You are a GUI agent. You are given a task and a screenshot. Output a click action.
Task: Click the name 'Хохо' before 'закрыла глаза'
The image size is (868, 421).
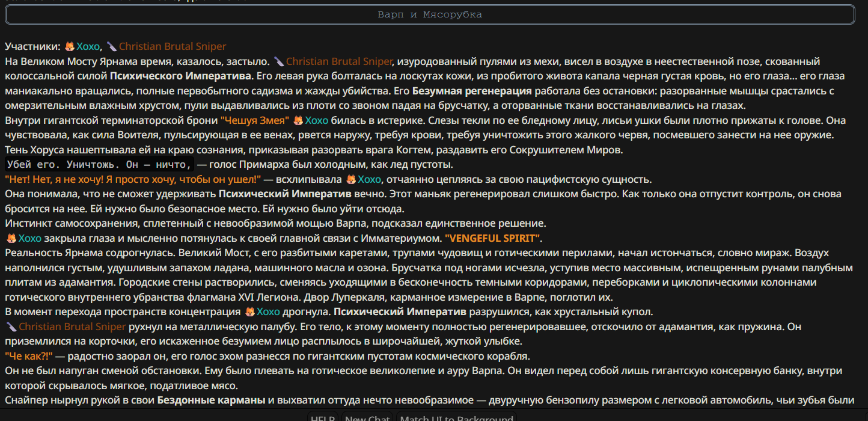tap(30, 238)
